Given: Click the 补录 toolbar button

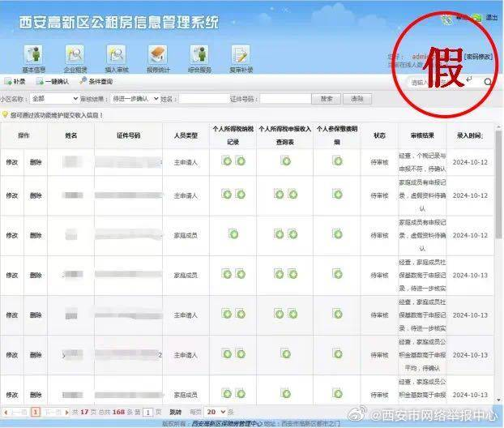Looking at the screenshot, I should click(15, 82).
